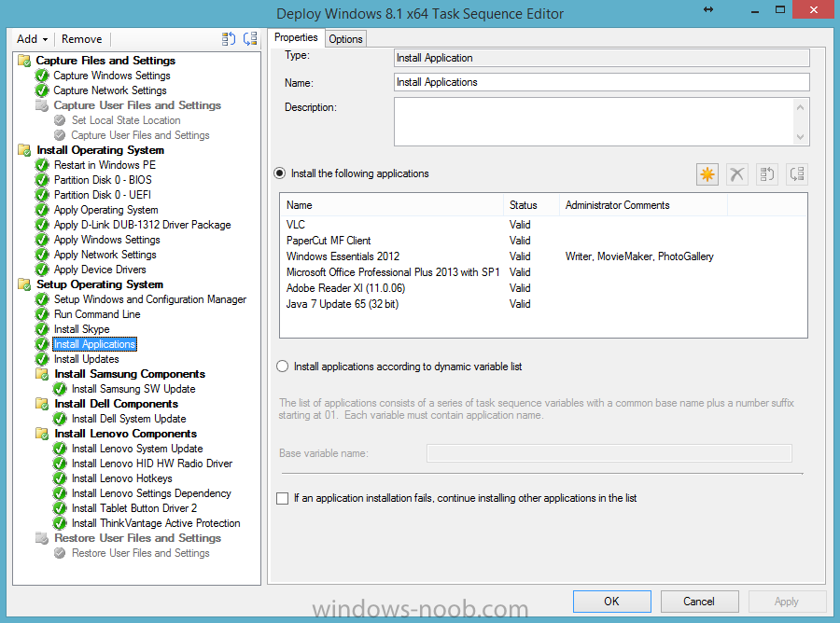The height and width of the screenshot is (623, 840).
Task: Click the move step up icon in the tree toolbar
Action: pyautogui.click(x=229, y=38)
